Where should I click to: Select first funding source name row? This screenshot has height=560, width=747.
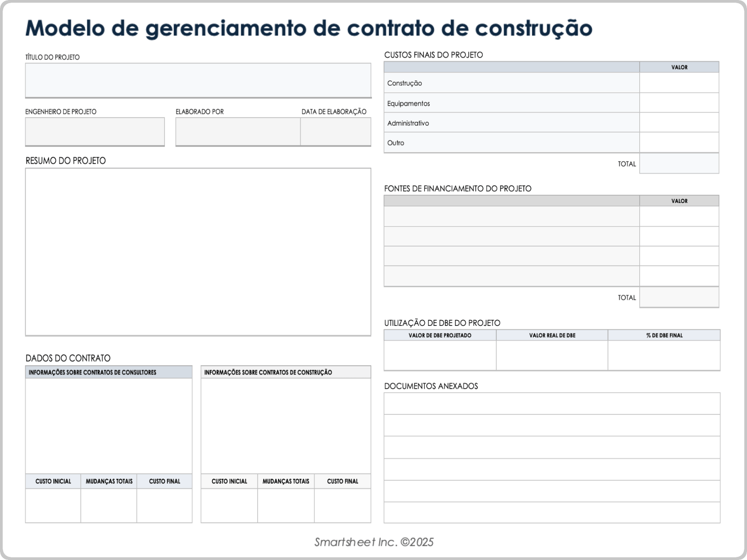pyautogui.click(x=511, y=216)
